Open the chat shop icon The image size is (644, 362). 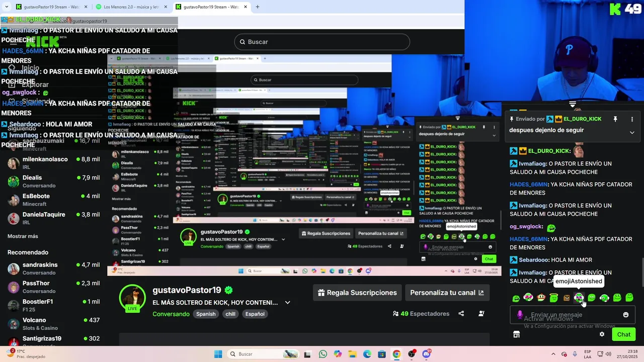pos(516,334)
